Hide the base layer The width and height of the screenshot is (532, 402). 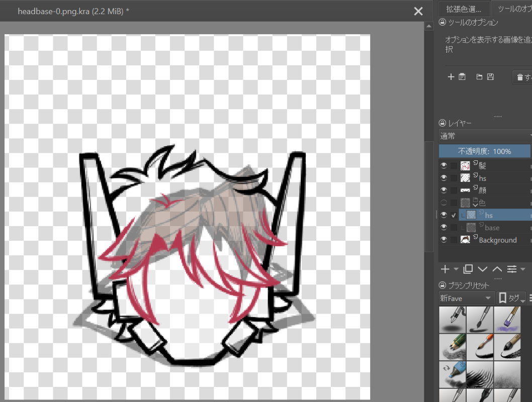point(444,228)
